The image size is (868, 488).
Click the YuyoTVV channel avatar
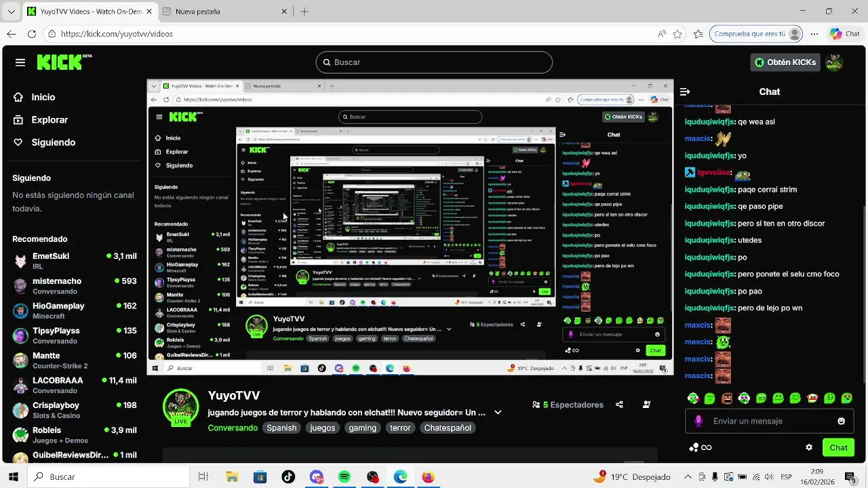180,407
